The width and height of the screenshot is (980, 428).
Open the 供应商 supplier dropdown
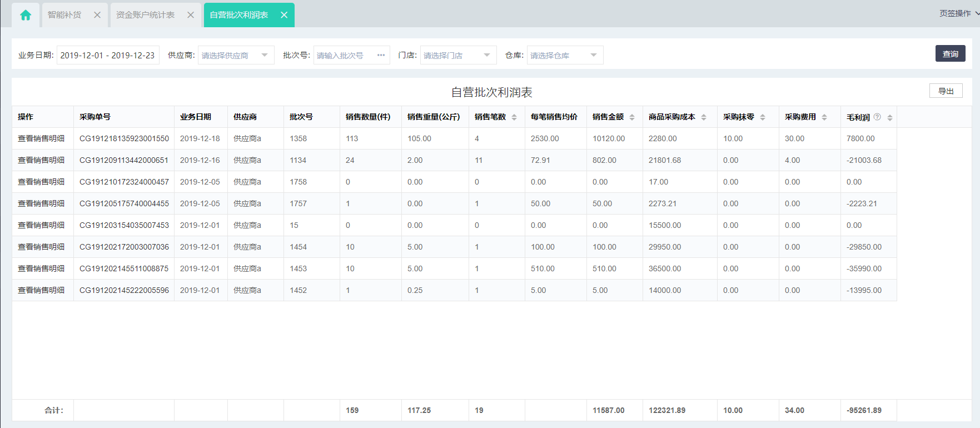(236, 55)
